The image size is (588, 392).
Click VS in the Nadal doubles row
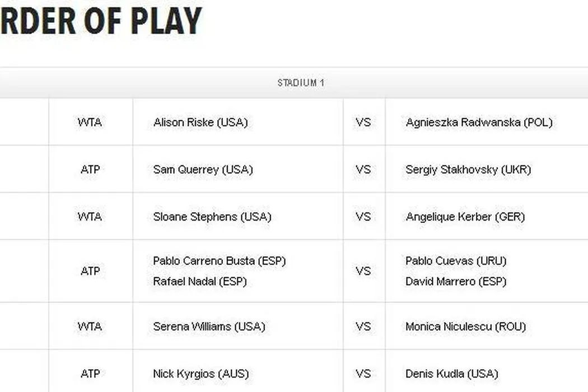click(x=363, y=271)
